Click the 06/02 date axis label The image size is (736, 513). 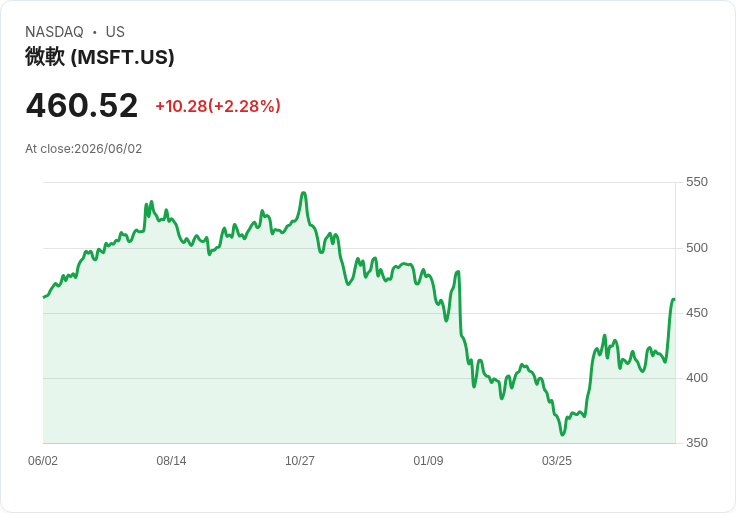pos(43,460)
